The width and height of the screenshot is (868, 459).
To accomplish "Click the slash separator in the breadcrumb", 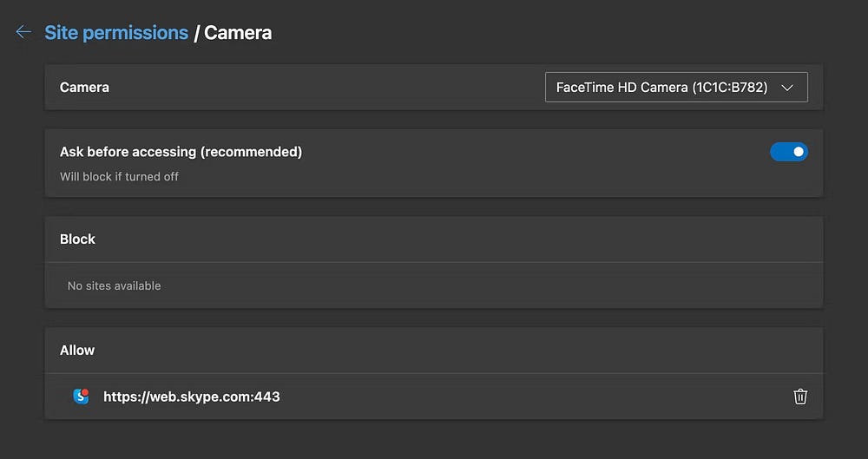I will tap(197, 33).
